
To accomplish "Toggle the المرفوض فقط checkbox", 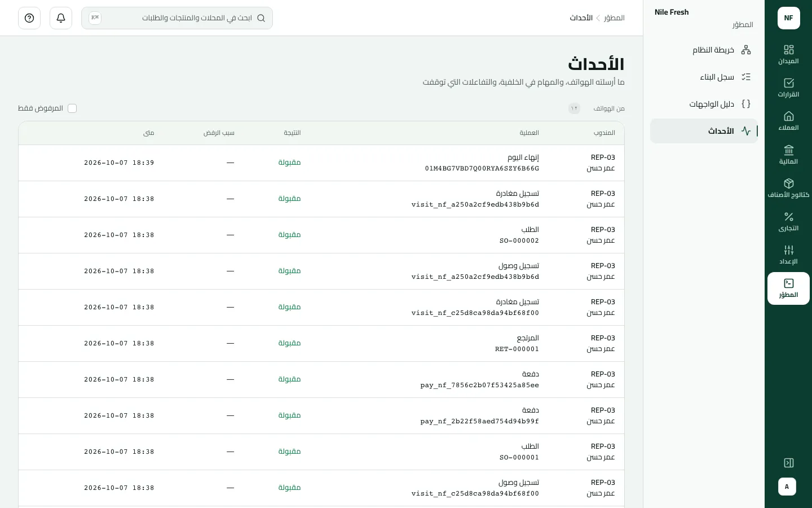I will 72,108.
